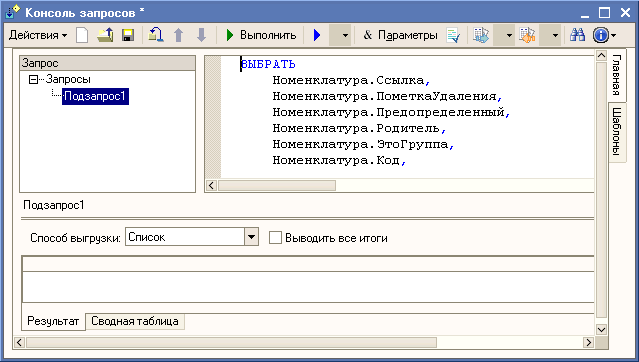Click the blue play arrow icon
The height and width of the screenshot is (362, 639).
[317, 35]
